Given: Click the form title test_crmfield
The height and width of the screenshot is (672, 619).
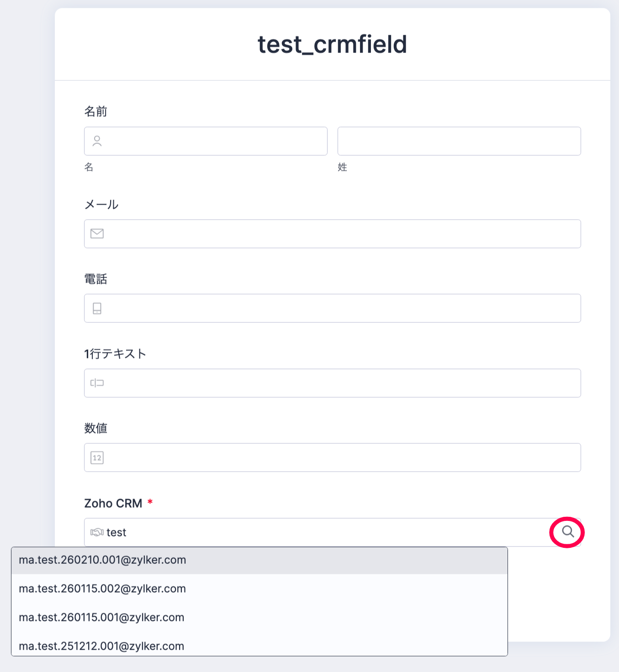Looking at the screenshot, I should [332, 44].
